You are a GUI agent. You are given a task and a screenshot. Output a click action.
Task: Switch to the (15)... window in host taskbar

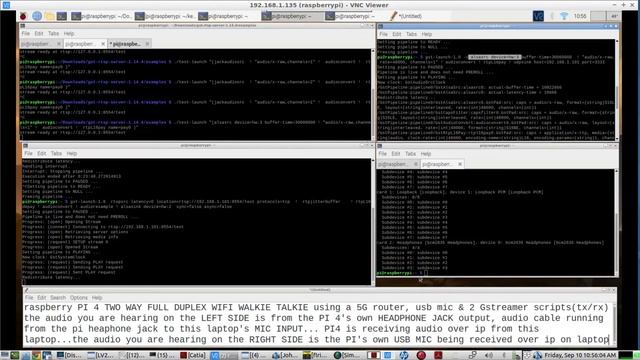162,356
